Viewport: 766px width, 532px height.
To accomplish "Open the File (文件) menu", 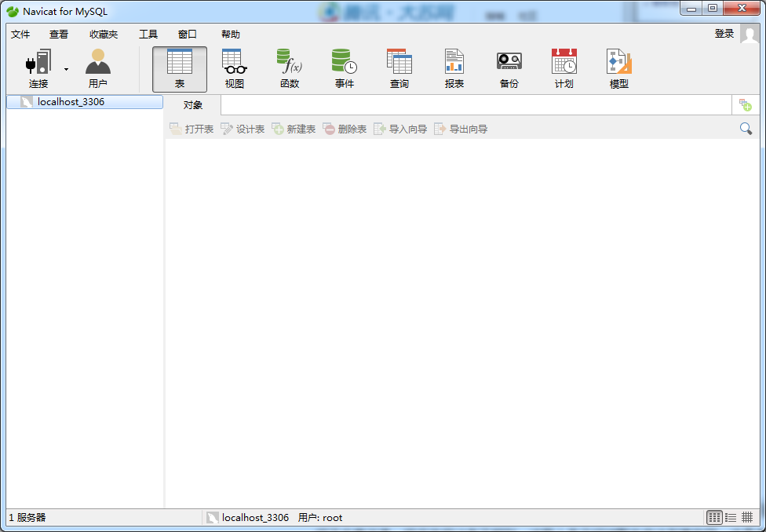I will point(20,35).
